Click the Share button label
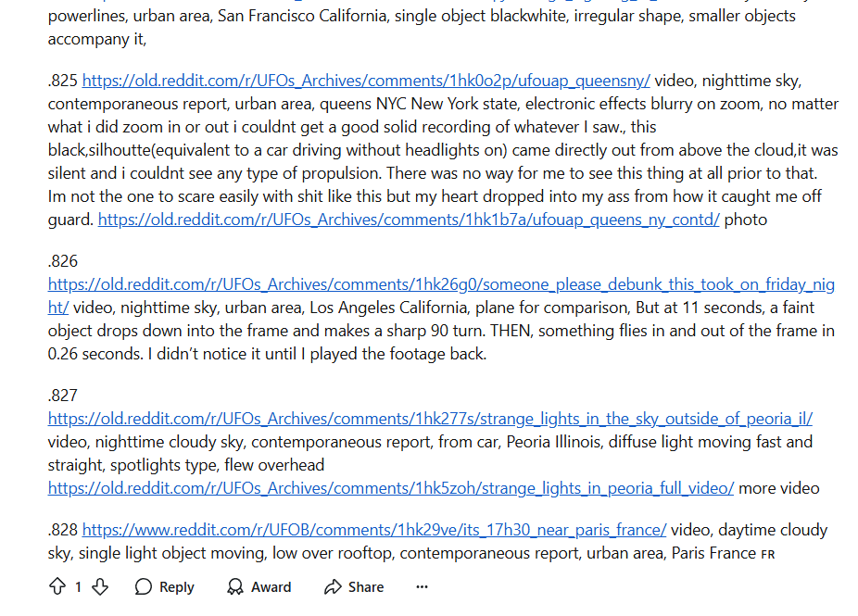This screenshot has height=616, width=858. tap(366, 587)
